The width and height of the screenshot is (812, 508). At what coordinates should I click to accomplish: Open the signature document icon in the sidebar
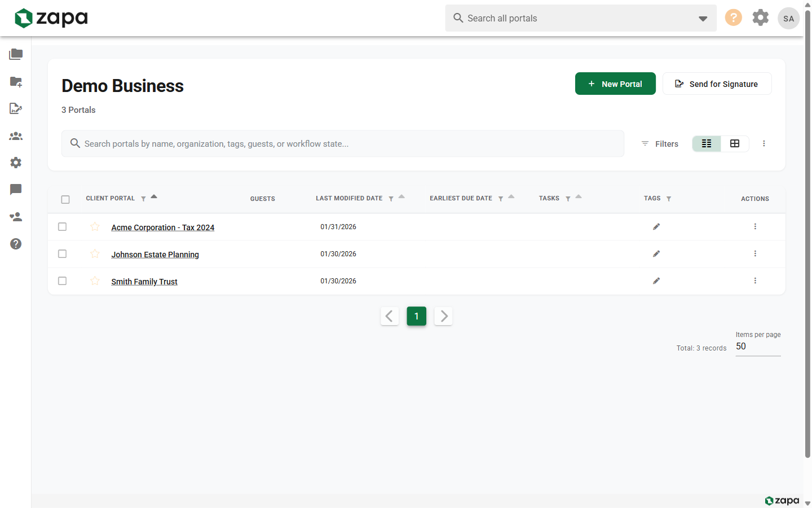[16, 108]
